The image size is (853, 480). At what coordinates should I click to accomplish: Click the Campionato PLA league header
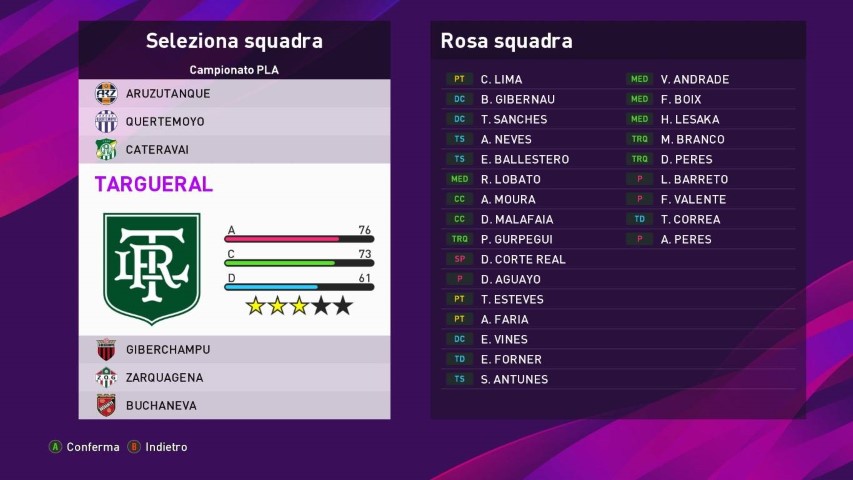point(234,70)
